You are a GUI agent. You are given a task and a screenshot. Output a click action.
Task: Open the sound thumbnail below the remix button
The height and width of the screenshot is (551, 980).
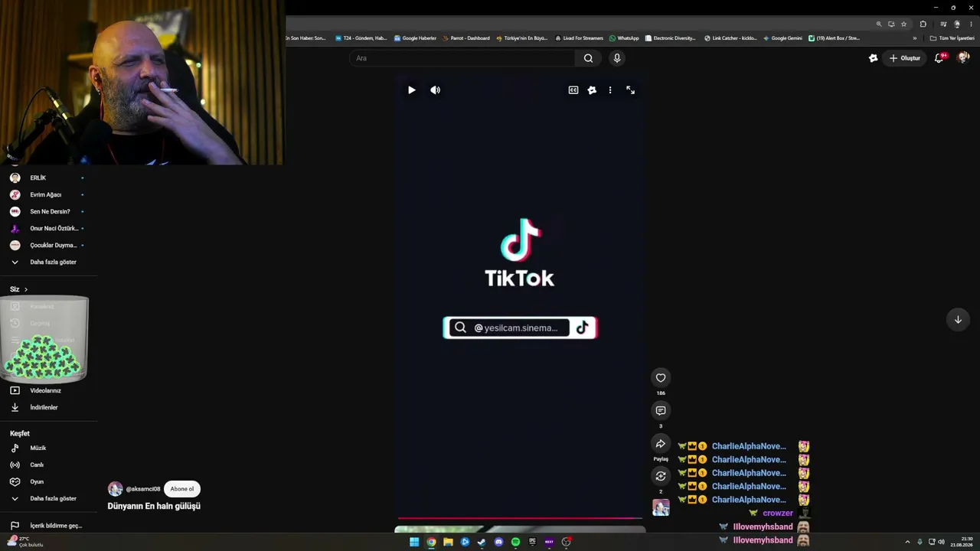661,507
